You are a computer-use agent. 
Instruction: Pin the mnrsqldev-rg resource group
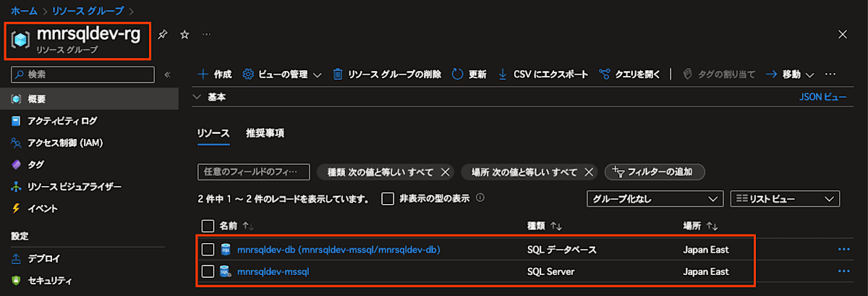click(163, 35)
